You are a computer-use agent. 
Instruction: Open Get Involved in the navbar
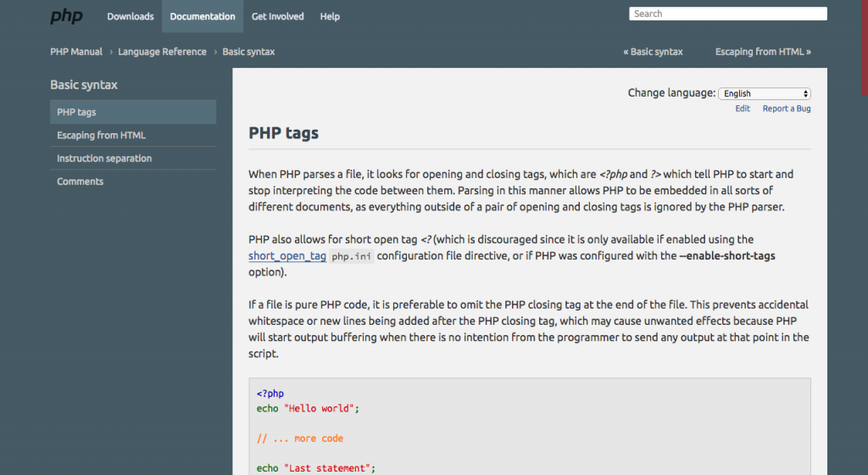[x=277, y=17]
